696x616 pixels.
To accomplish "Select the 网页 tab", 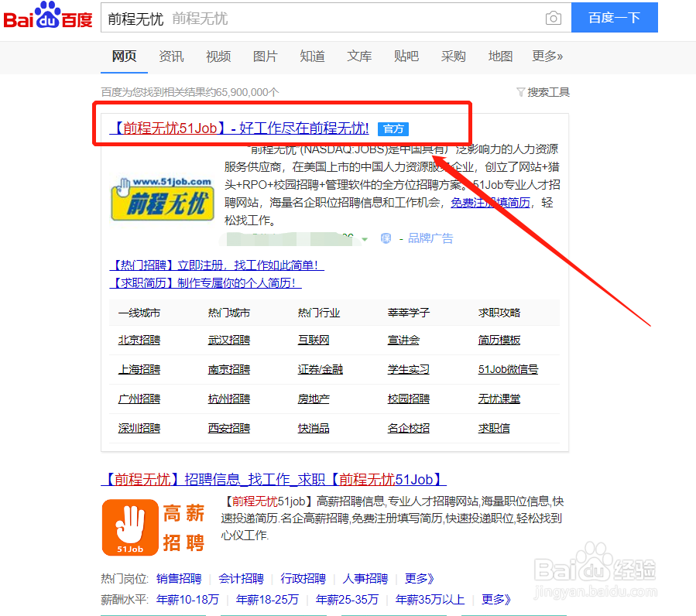I will point(124,56).
